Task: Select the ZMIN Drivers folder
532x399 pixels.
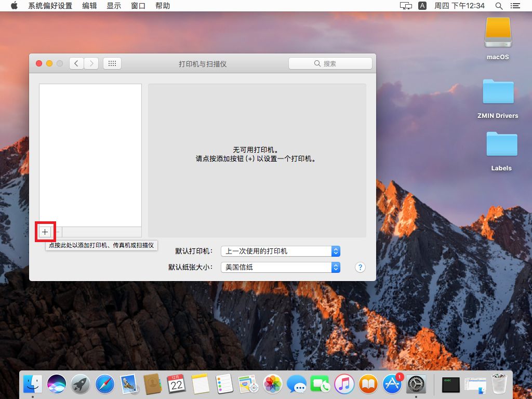Action: click(498, 99)
